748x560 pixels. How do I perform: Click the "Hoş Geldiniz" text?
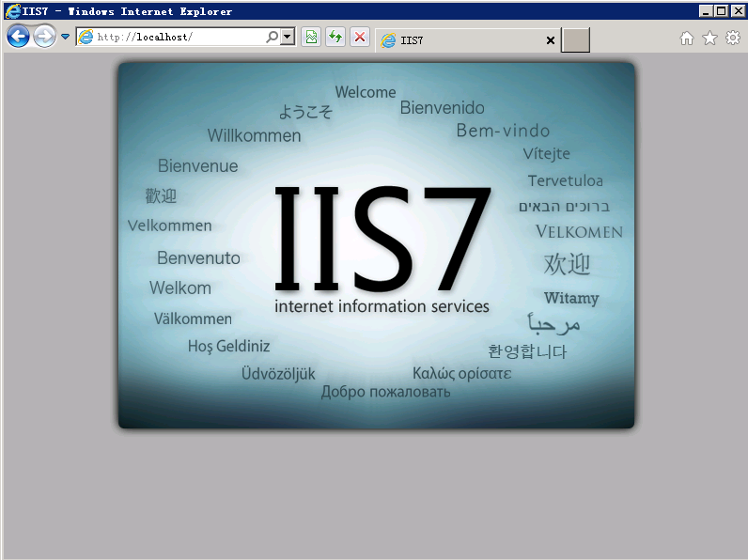[229, 346]
